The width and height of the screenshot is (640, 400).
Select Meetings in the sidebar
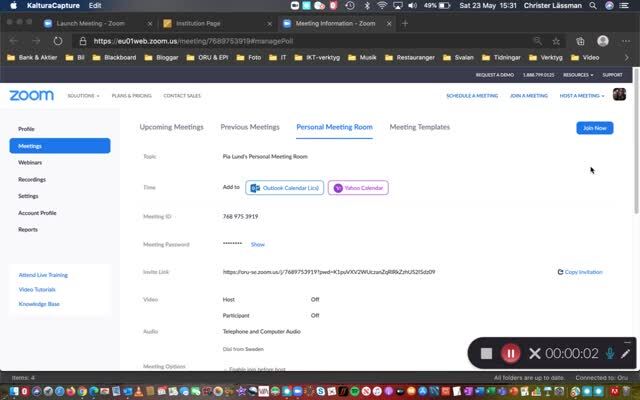(x=60, y=146)
